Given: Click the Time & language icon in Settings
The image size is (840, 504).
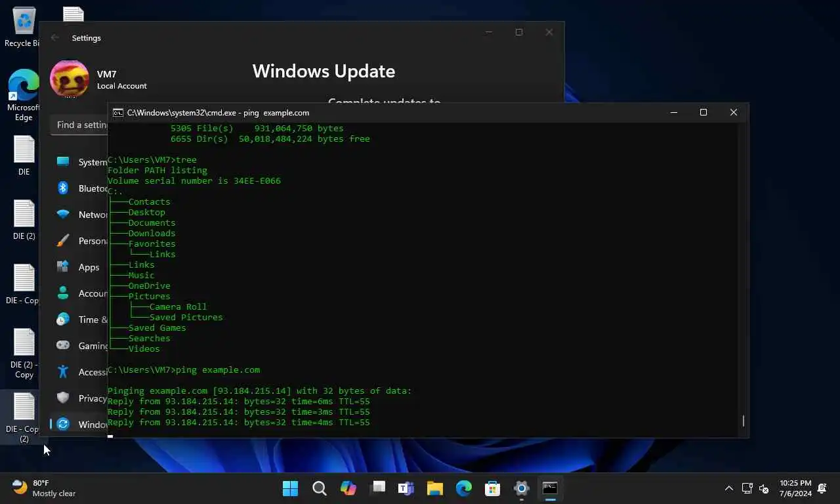Looking at the screenshot, I should (x=63, y=320).
